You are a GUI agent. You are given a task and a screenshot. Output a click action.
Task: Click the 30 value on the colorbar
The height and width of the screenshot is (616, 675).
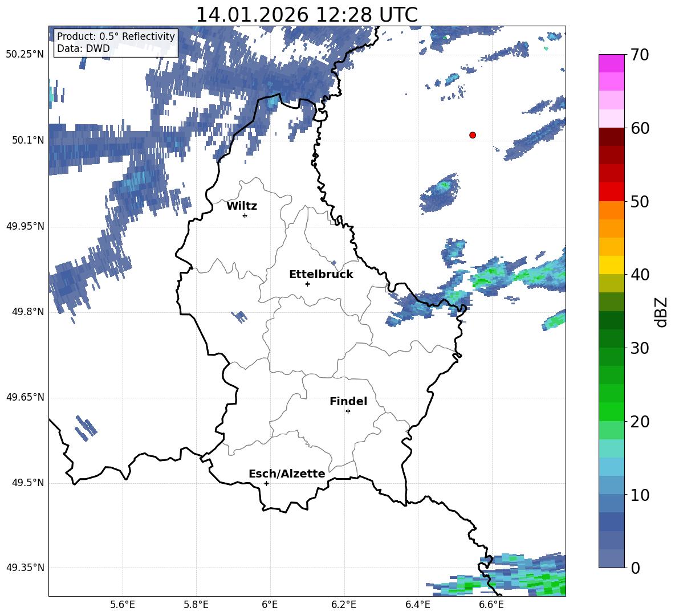(640, 348)
